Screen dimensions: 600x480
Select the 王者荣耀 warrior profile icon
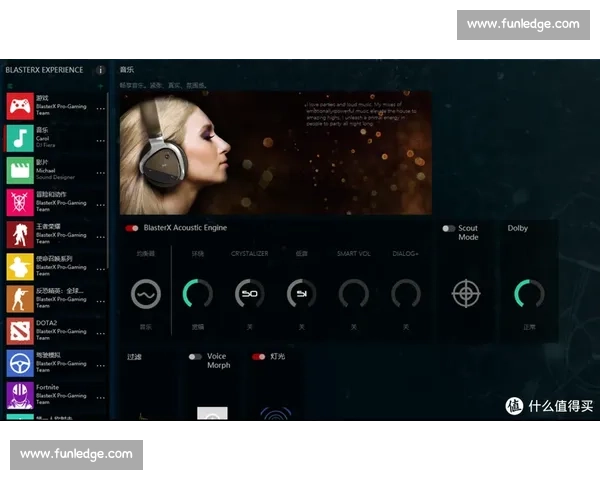[x=20, y=235]
